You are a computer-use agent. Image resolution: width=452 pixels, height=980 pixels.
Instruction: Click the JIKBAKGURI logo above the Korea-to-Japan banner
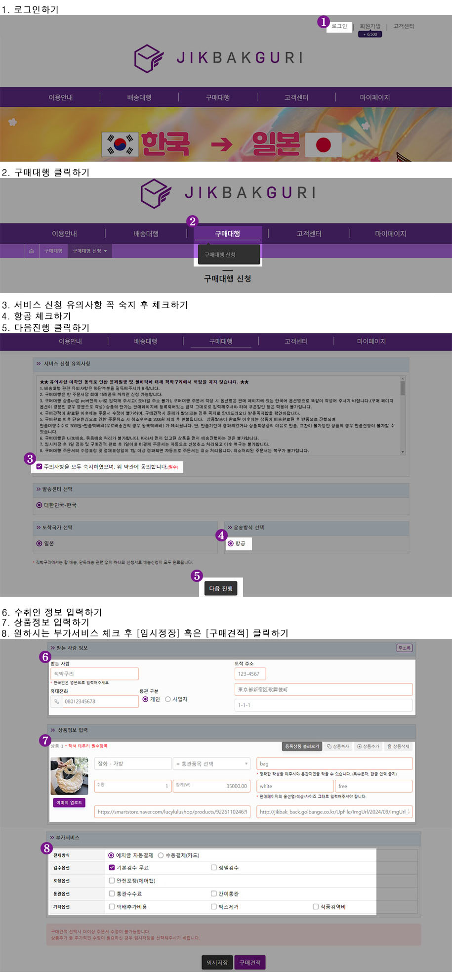pos(219,58)
